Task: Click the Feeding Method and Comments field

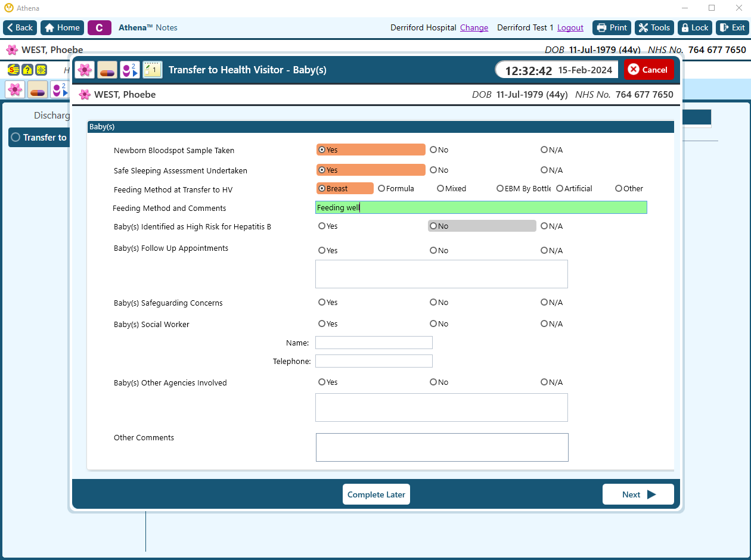Action: point(481,207)
